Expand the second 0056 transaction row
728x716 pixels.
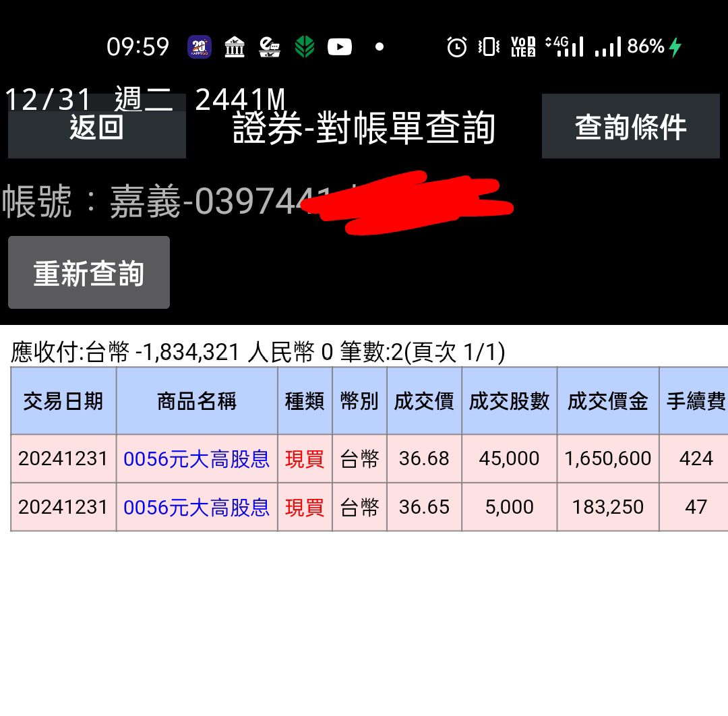click(364, 506)
